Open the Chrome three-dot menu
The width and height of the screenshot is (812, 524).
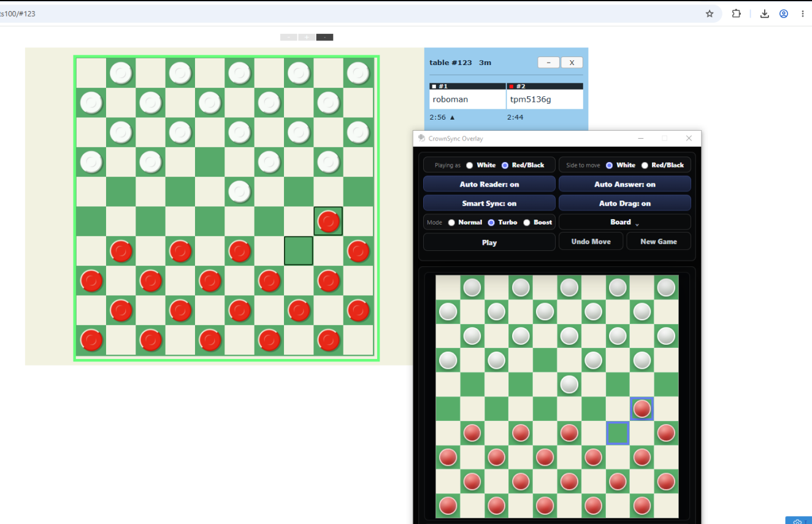(x=803, y=13)
